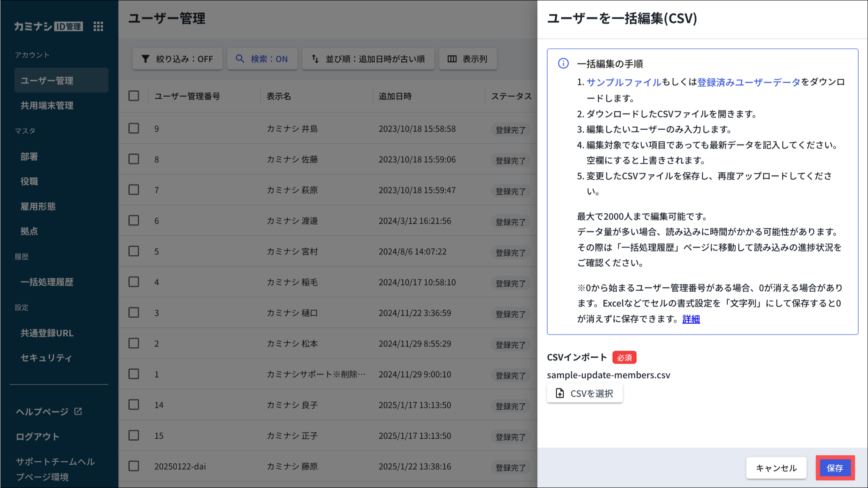Click the info icon beside 一括編集の手順
This screenshot has width=868, height=488.
tap(563, 64)
